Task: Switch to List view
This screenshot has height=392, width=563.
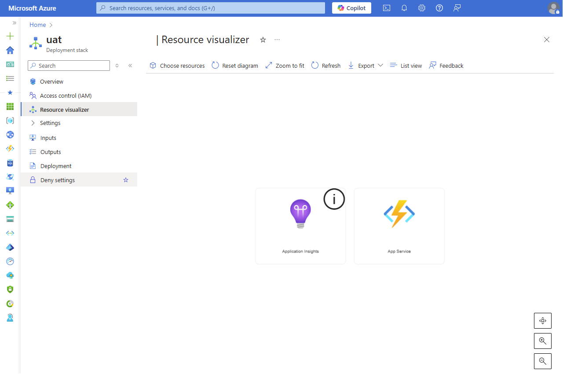Action: click(x=406, y=66)
